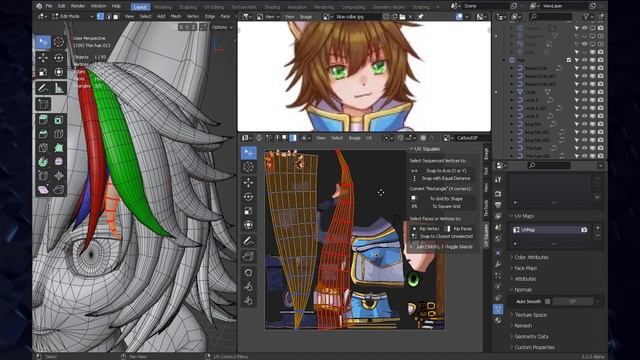Screen dimensions: 640x360
Task: Select the Shear tool
Action: click(43, 189)
